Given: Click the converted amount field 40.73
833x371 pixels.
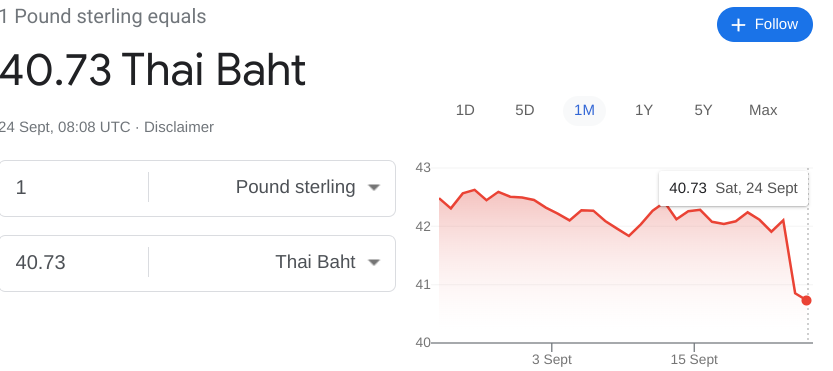Looking at the screenshot, I should click(74, 263).
